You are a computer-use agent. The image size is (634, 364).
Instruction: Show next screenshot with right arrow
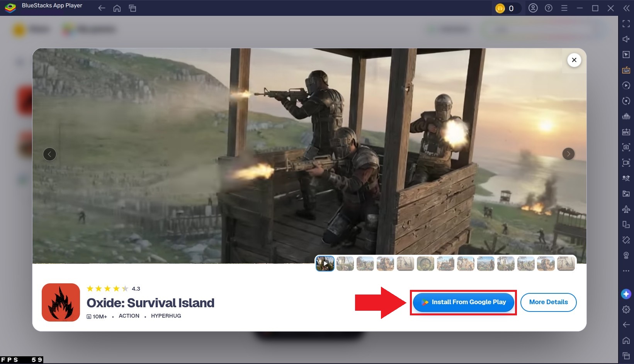pos(568,154)
